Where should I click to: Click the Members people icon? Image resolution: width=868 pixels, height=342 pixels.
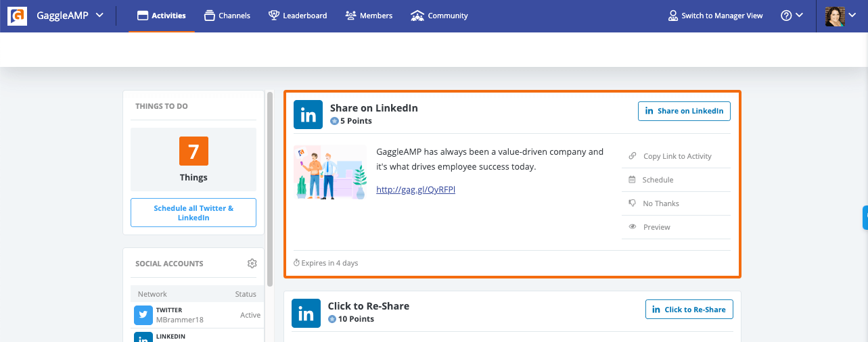point(350,16)
